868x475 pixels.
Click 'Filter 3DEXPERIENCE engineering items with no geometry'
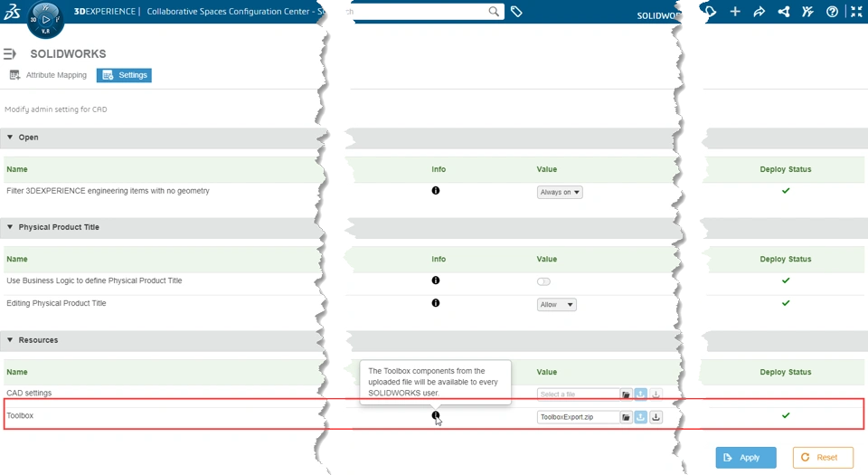[x=108, y=190]
